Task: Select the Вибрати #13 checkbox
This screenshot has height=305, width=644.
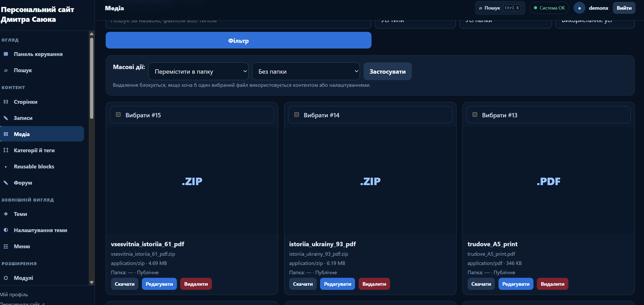Action: (475, 115)
